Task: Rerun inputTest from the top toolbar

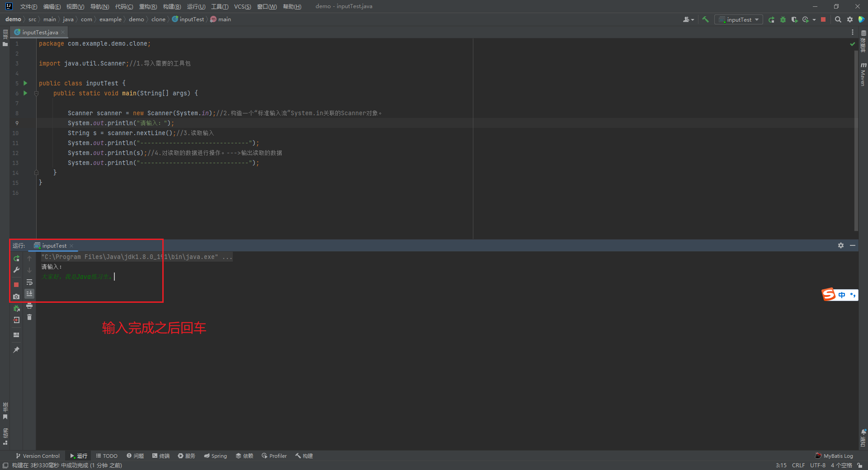Action: point(771,19)
